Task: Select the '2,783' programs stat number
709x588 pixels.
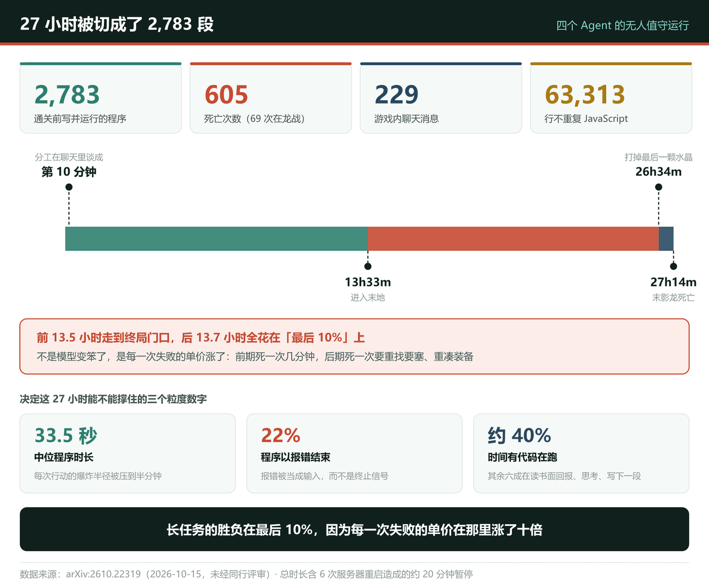Action: tap(67, 95)
